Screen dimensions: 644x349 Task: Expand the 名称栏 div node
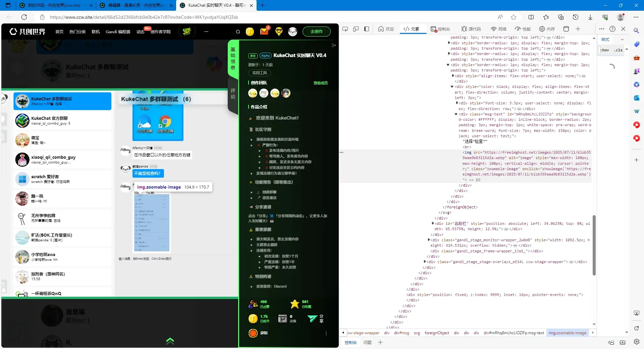[433, 223]
